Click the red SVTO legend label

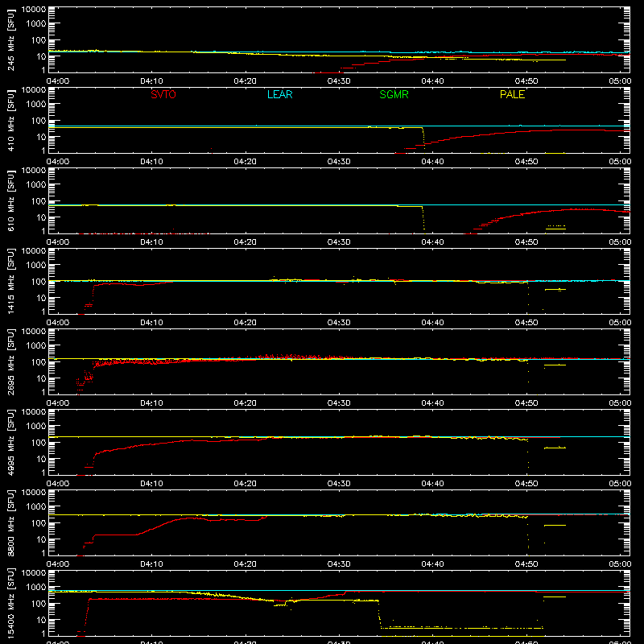tap(163, 94)
